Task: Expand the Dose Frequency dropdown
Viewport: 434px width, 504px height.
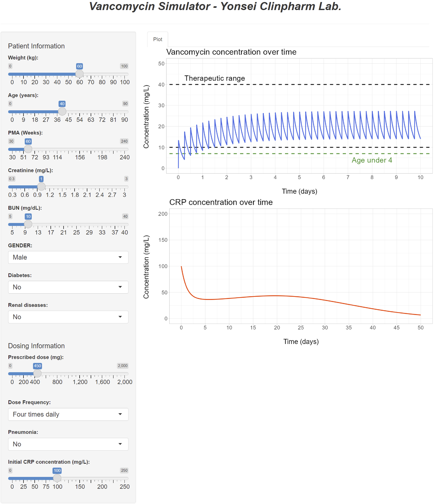Action: pyautogui.click(x=68, y=414)
